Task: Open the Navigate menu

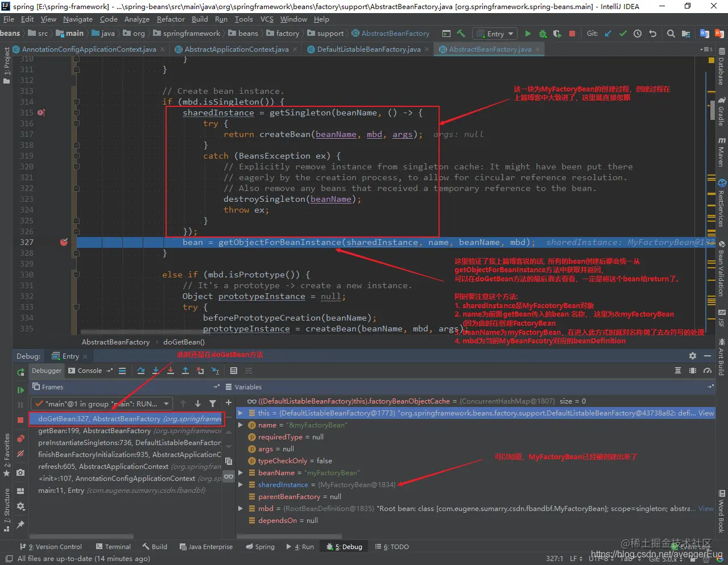Action: [x=78, y=19]
